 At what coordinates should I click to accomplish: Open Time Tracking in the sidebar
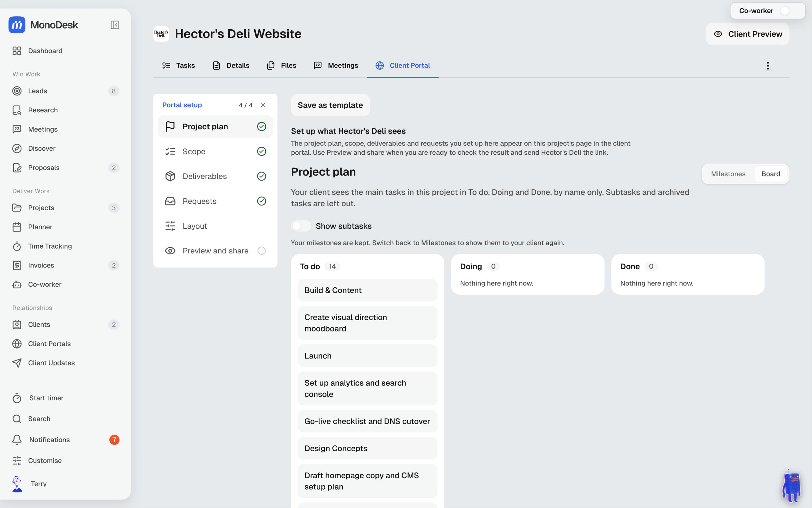65,246
